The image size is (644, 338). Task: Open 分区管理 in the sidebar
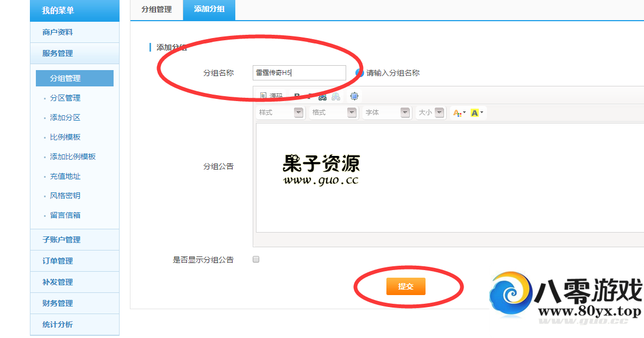pos(65,98)
